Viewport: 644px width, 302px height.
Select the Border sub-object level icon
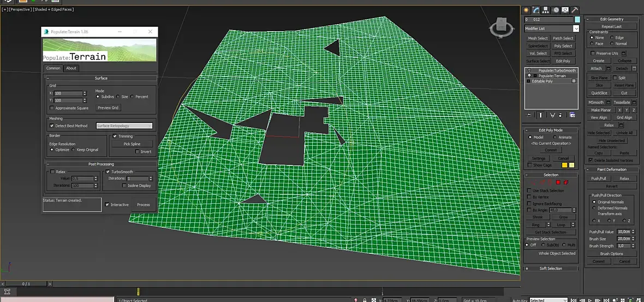[x=550, y=182]
